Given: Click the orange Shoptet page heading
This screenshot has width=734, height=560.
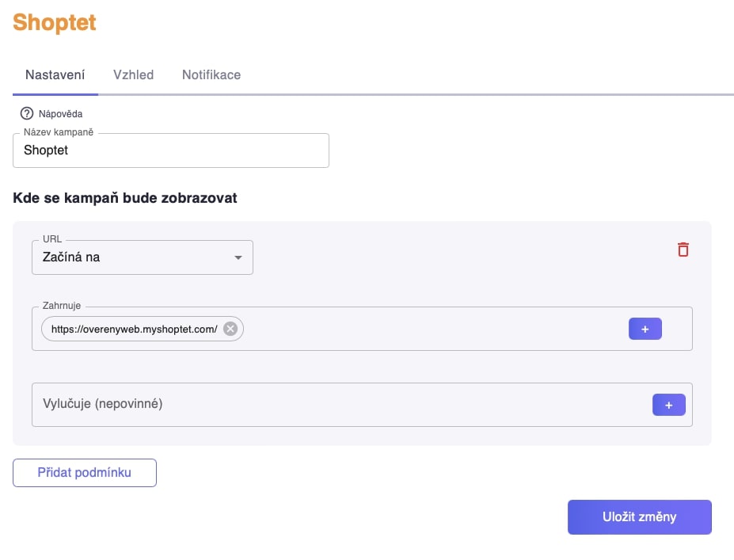Looking at the screenshot, I should pyautogui.click(x=55, y=22).
